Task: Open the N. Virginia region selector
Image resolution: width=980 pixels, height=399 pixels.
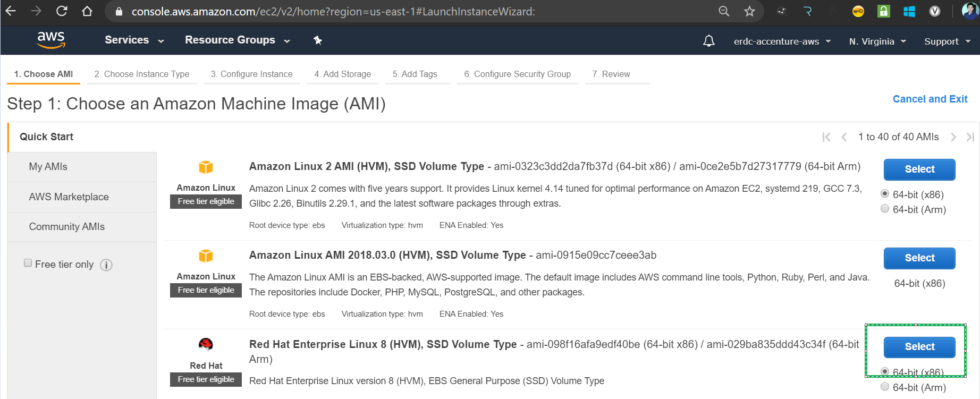Action: (x=877, y=41)
